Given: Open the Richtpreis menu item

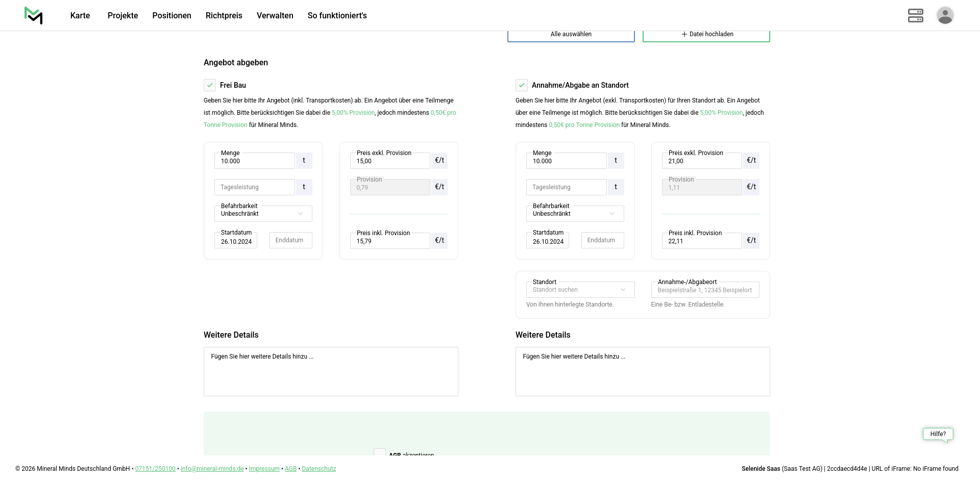Looking at the screenshot, I should tap(224, 15).
